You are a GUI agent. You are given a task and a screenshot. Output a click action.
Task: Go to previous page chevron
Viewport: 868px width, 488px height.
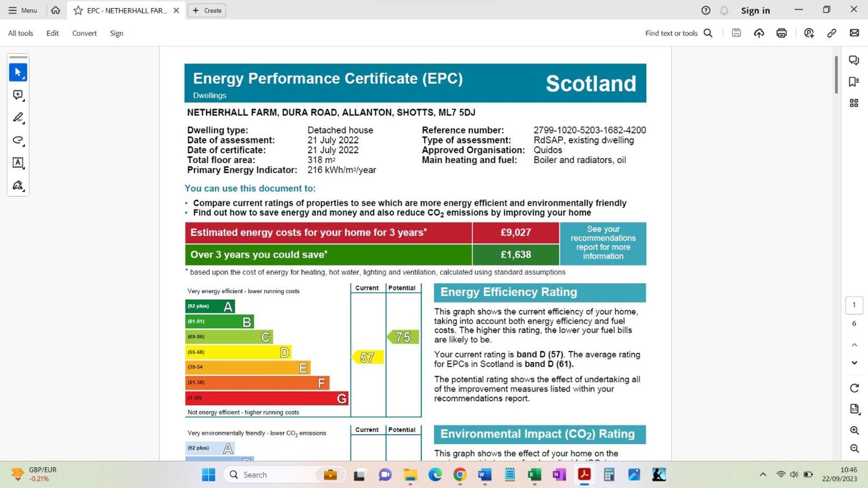[854, 345]
